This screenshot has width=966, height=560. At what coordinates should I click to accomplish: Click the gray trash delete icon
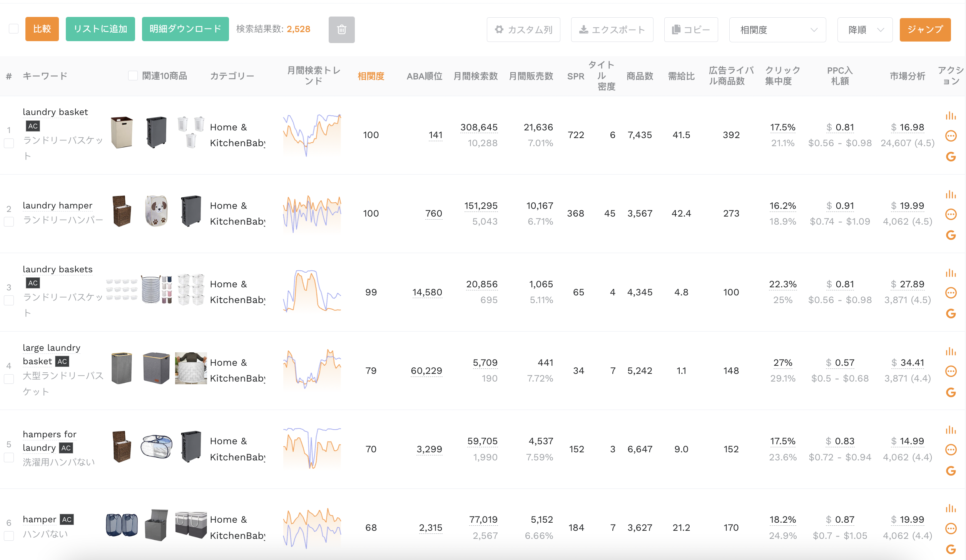tap(341, 30)
